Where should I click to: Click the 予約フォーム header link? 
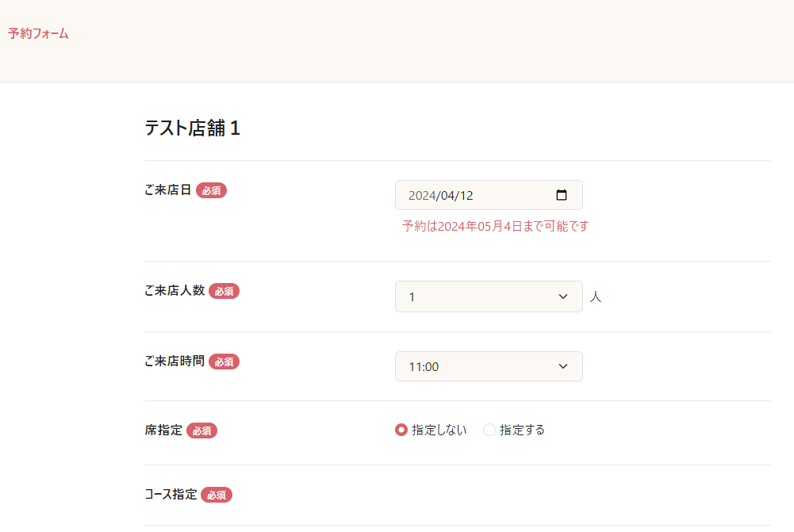coord(38,33)
